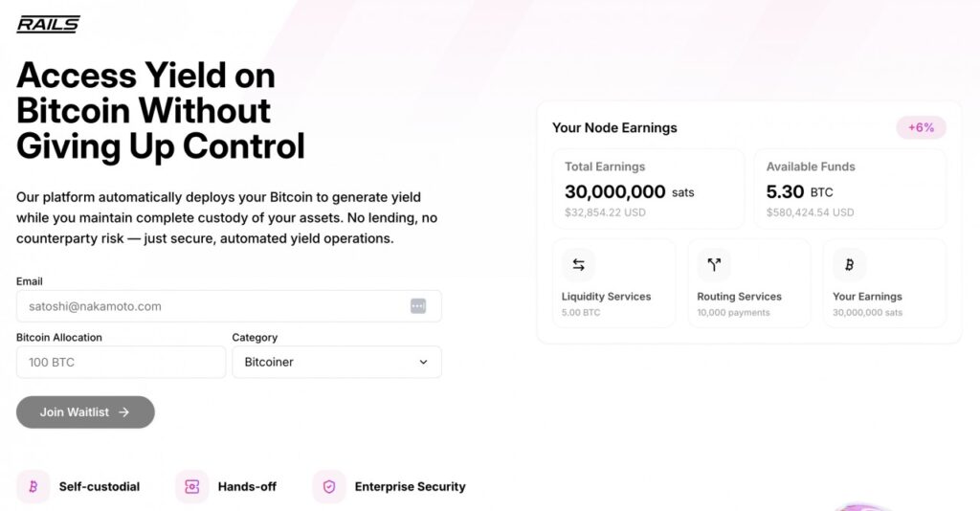Click the Category dropdown chevron arrow
The width and height of the screenshot is (980, 511).
coord(423,362)
